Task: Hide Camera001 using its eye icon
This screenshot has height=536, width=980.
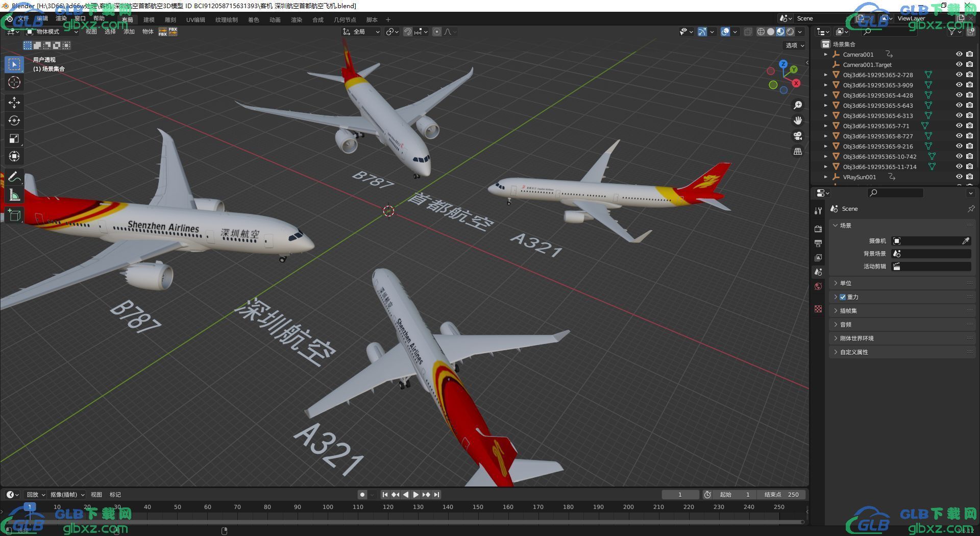Action: click(x=959, y=54)
